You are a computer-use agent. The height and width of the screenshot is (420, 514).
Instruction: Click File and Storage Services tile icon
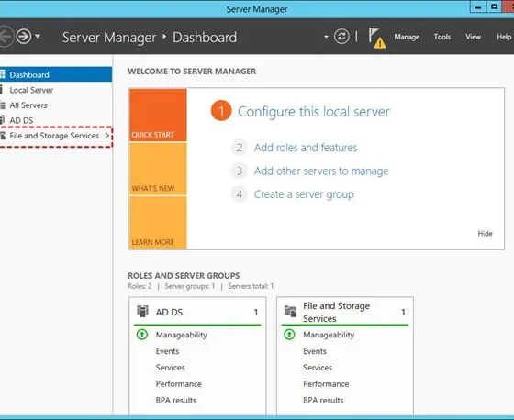(x=290, y=311)
